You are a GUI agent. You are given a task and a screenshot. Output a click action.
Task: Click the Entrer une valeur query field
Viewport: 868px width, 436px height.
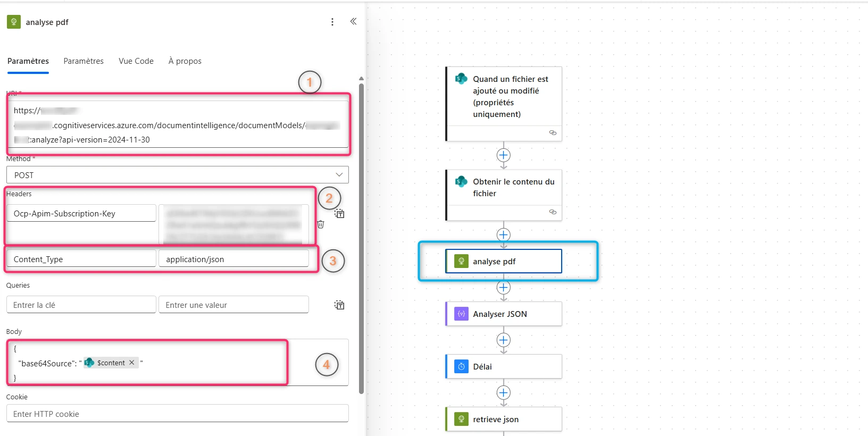click(x=233, y=305)
